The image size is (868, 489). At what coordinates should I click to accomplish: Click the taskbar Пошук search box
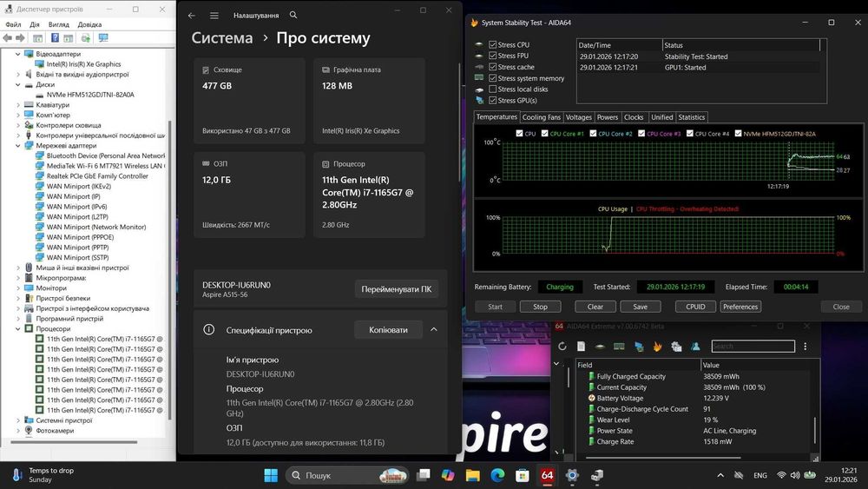(348, 475)
